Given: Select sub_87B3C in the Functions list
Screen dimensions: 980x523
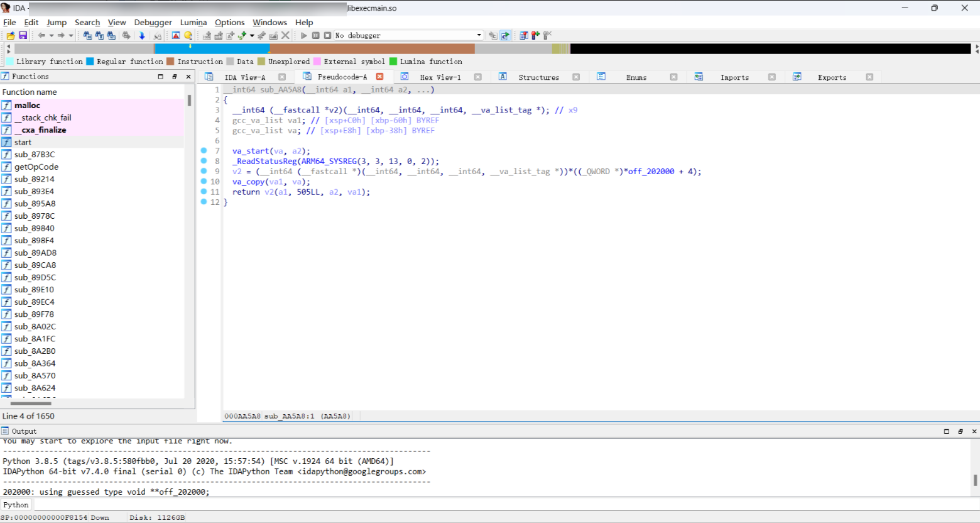Looking at the screenshot, I should point(92,155).
